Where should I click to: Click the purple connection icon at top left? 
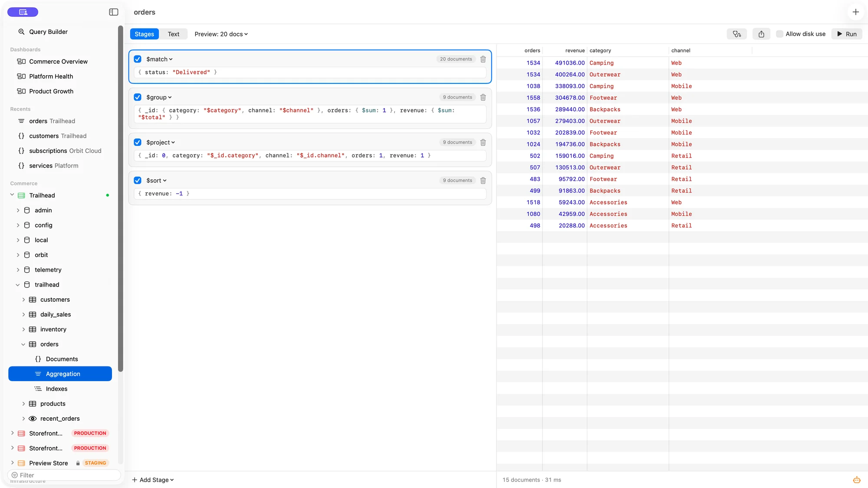tap(23, 12)
